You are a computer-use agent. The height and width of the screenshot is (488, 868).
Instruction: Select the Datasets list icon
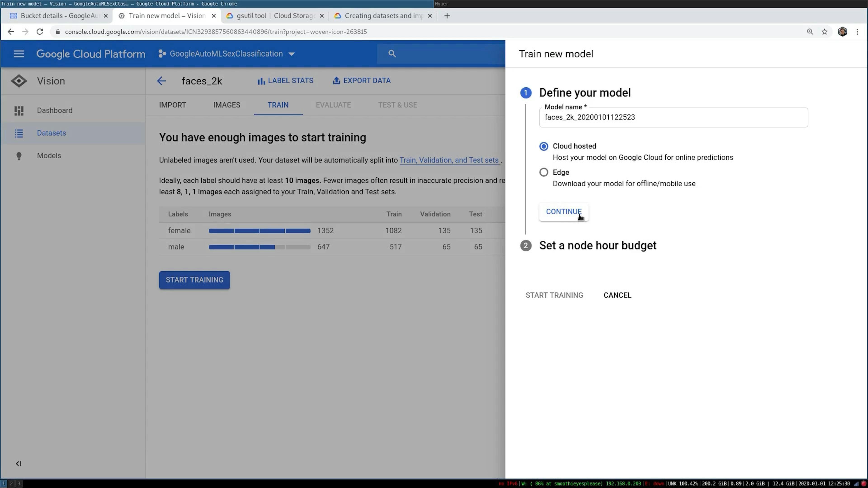point(19,133)
